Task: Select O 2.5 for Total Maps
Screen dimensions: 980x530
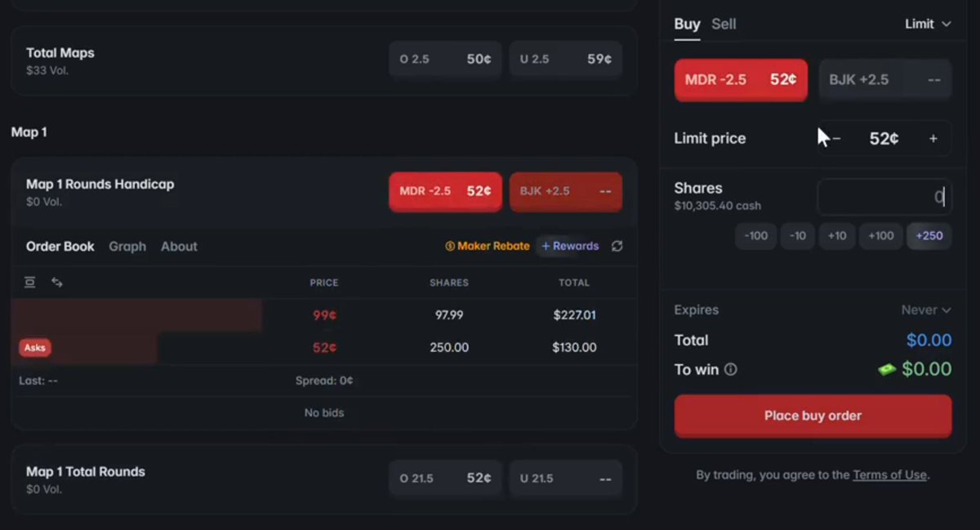Action: (445, 60)
